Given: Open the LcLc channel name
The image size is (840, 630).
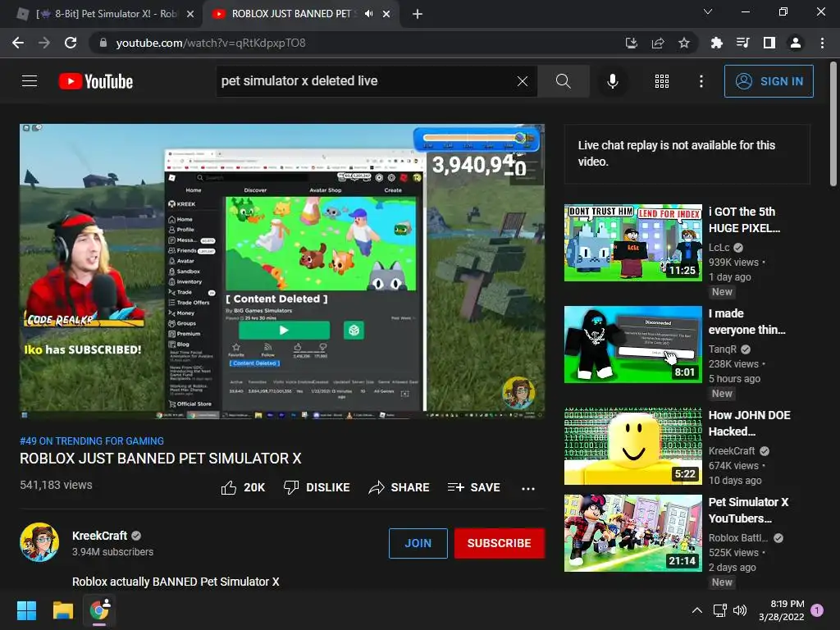Looking at the screenshot, I should [719, 248].
